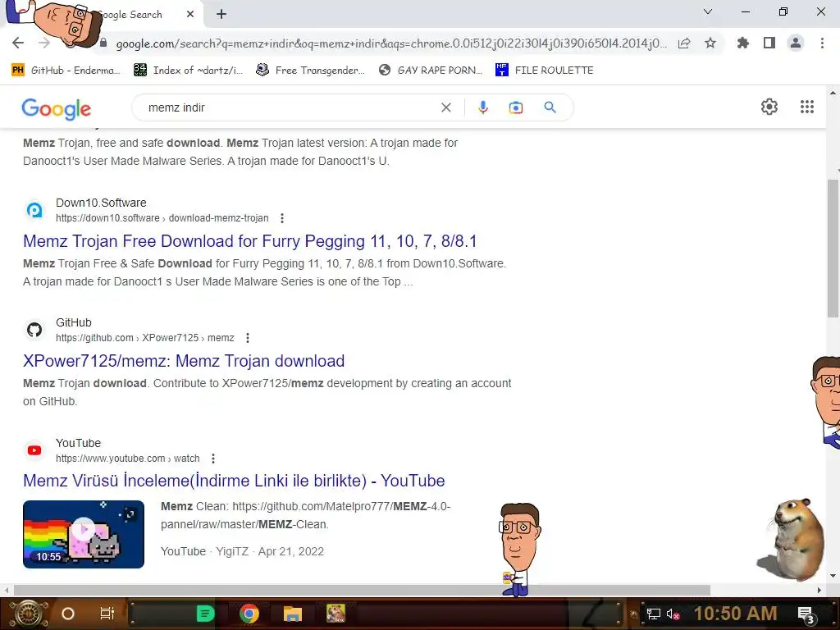Search by image with camera icon
840x630 pixels.
(x=516, y=107)
